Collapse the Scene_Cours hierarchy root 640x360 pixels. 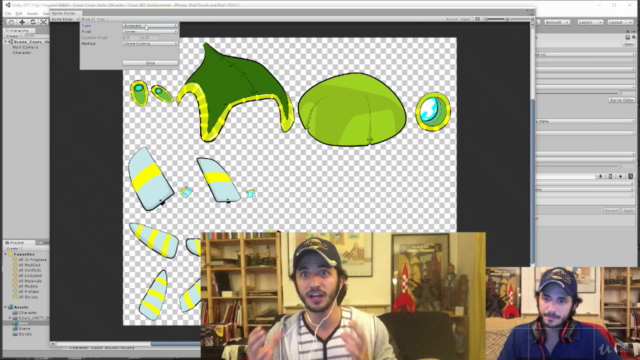pyautogui.click(x=6, y=42)
